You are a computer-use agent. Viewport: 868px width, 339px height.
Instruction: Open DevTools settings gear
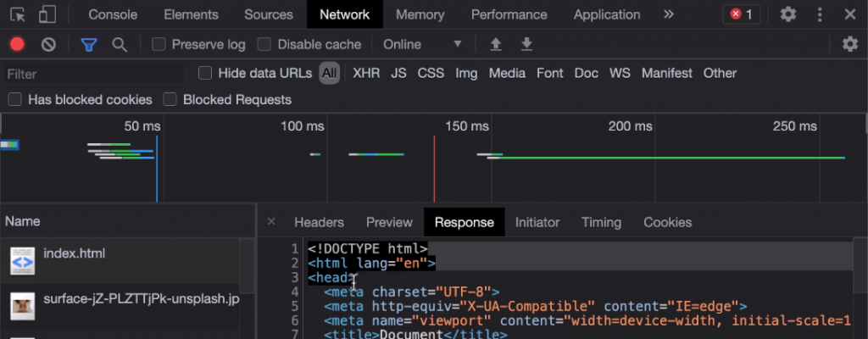point(788,14)
